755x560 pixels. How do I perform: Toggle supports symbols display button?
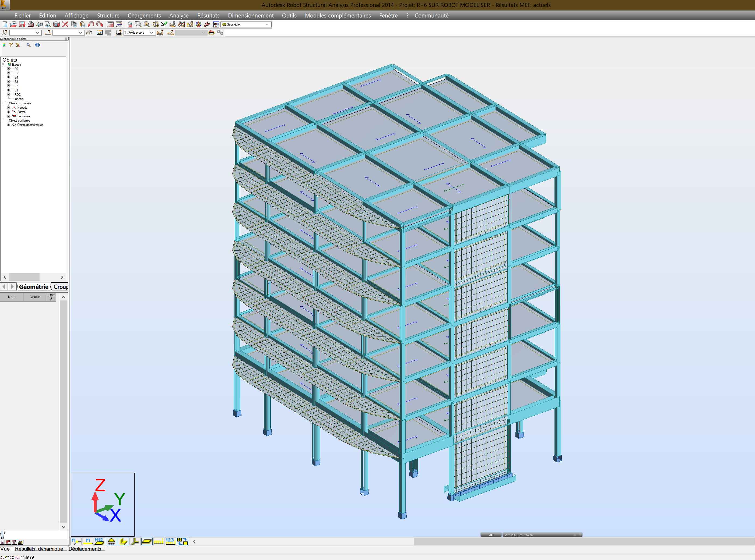click(x=111, y=541)
